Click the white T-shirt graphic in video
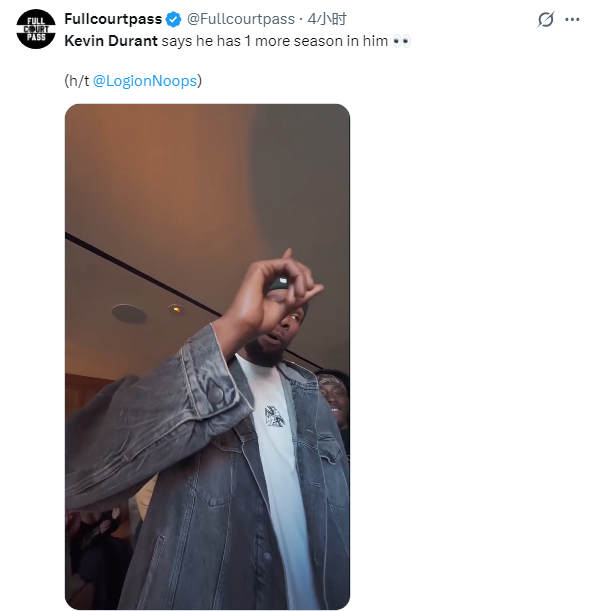This screenshot has height=611, width=592. (x=274, y=416)
